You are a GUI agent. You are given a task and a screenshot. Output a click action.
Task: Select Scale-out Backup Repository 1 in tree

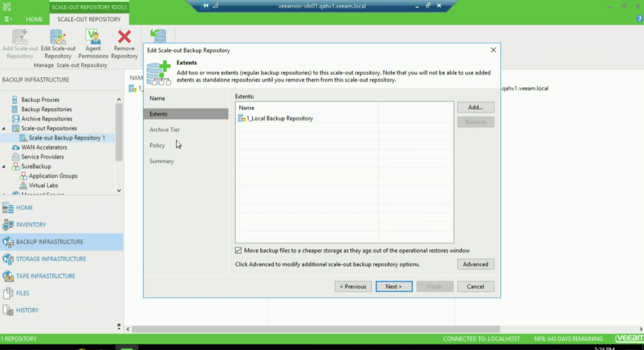(x=67, y=138)
